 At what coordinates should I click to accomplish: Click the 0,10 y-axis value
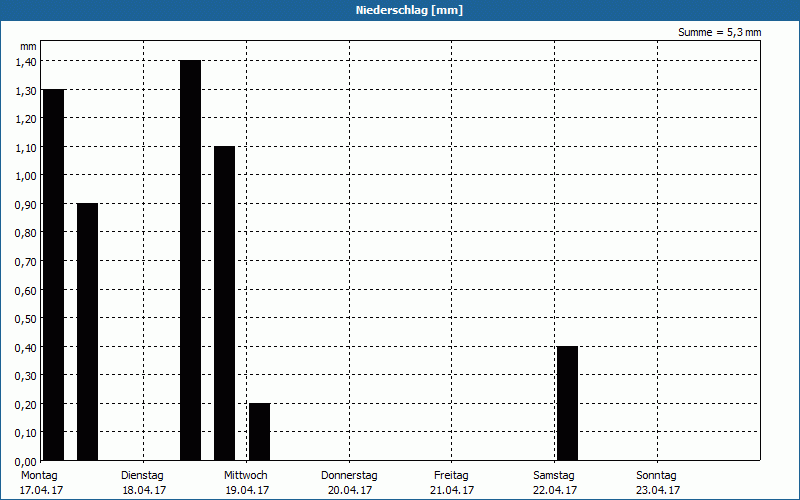(x=26, y=433)
